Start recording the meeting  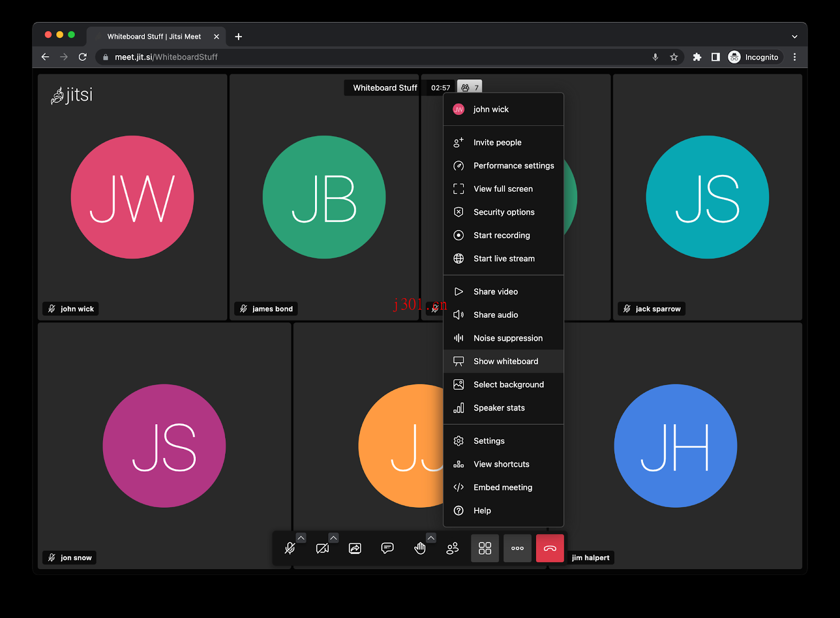(501, 235)
